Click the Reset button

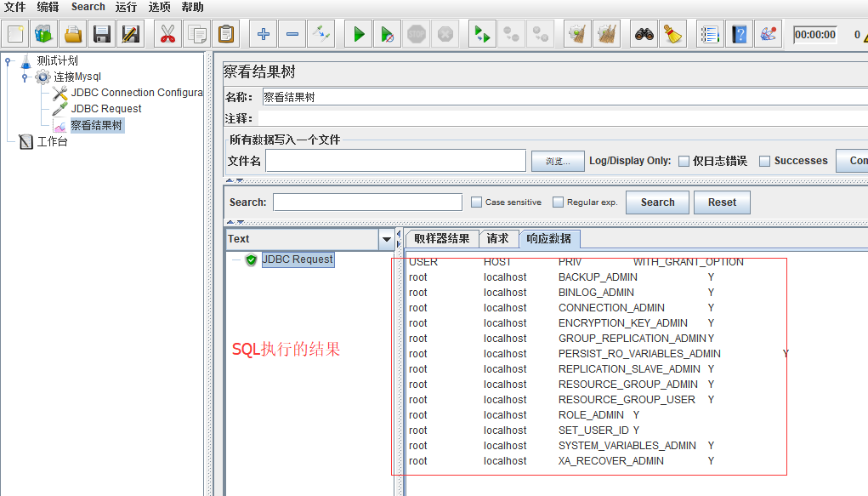(x=722, y=202)
